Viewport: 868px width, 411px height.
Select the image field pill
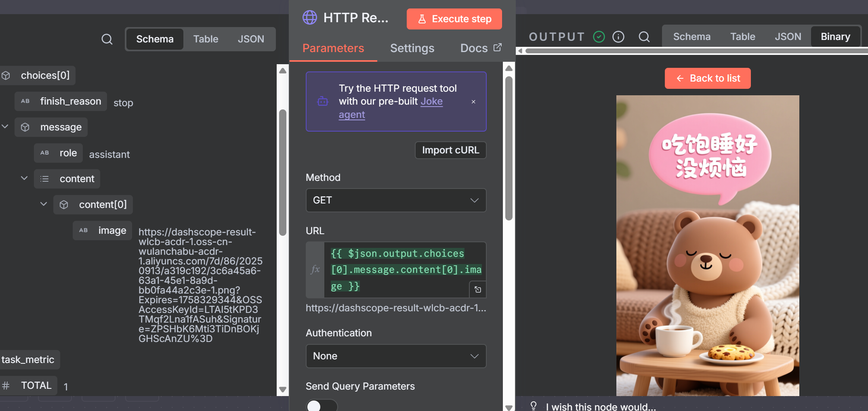(103, 231)
